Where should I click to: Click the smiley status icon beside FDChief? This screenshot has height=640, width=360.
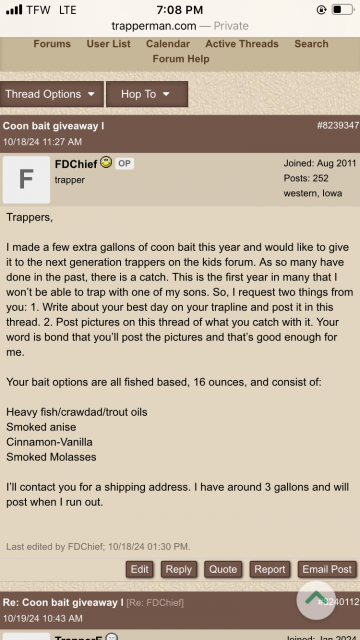tap(106, 163)
